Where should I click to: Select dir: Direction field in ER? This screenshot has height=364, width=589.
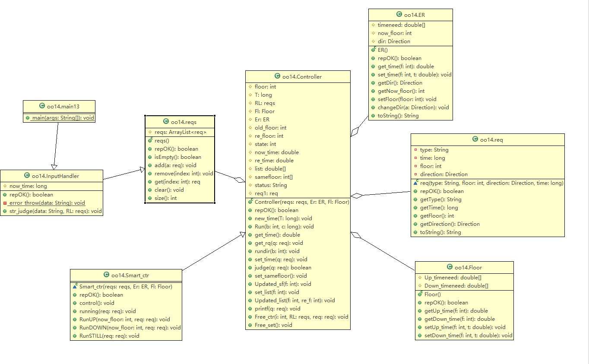tap(394, 41)
